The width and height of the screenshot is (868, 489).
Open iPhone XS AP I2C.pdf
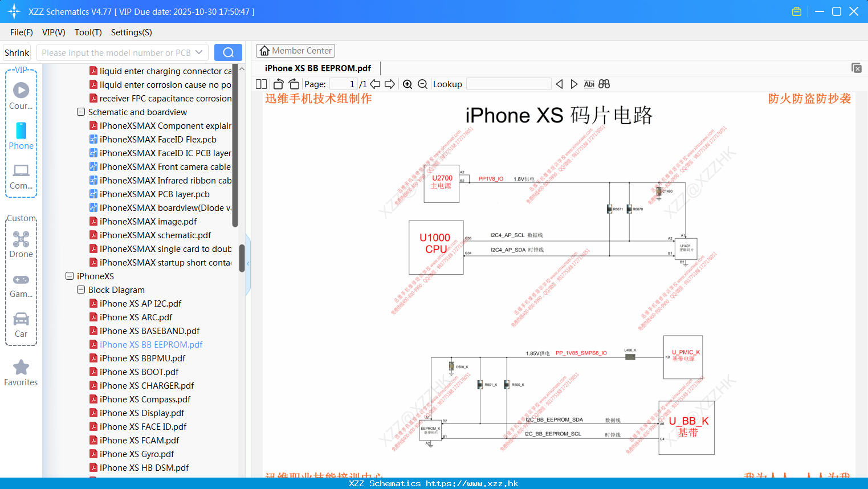[x=140, y=303]
